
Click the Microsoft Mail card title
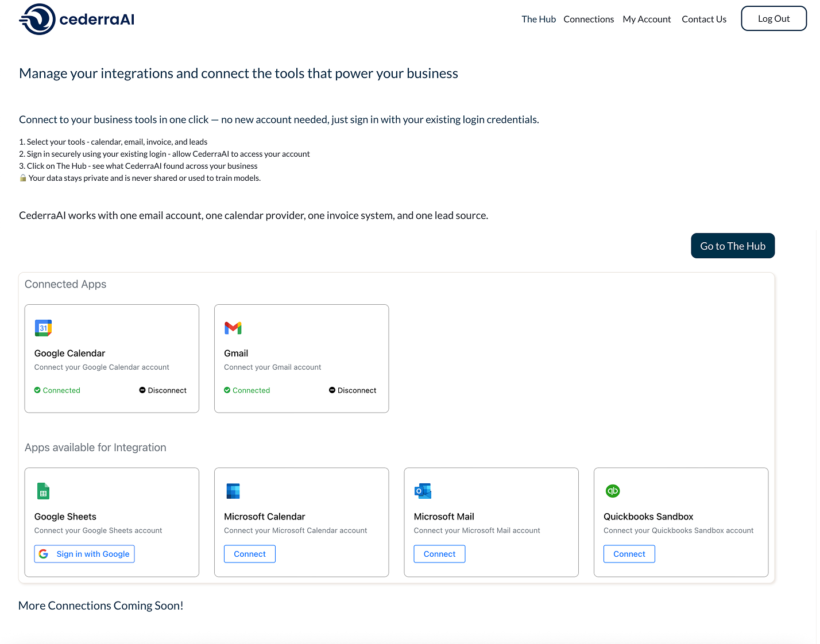(x=444, y=517)
